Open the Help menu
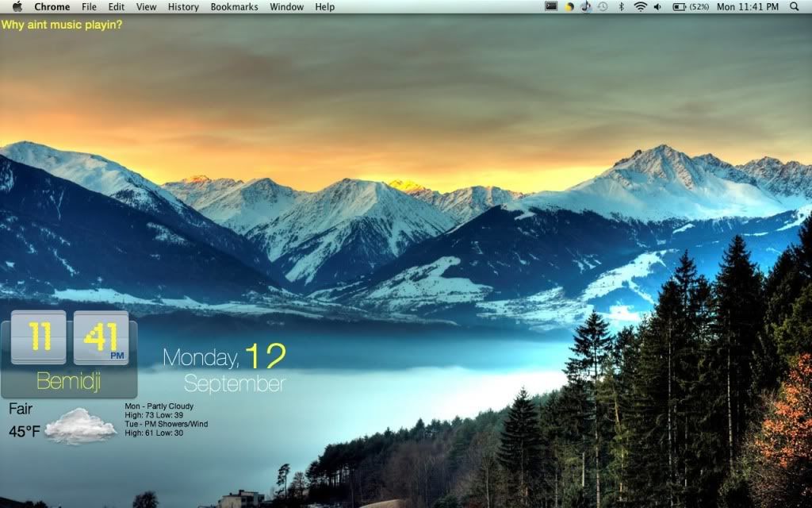The height and width of the screenshot is (508, 812). (x=324, y=6)
